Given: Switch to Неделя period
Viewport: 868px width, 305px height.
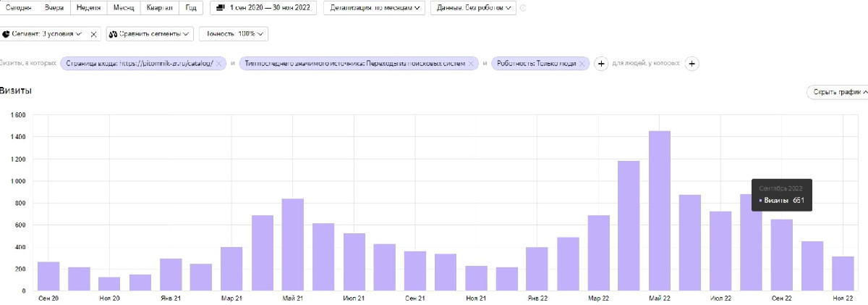Looking at the screenshot, I should (x=89, y=8).
